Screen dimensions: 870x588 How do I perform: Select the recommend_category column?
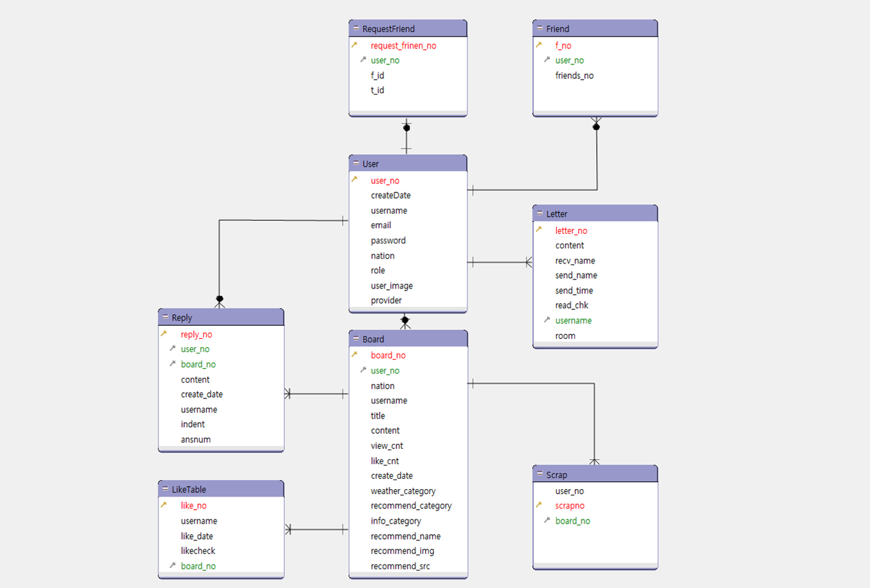(x=411, y=506)
